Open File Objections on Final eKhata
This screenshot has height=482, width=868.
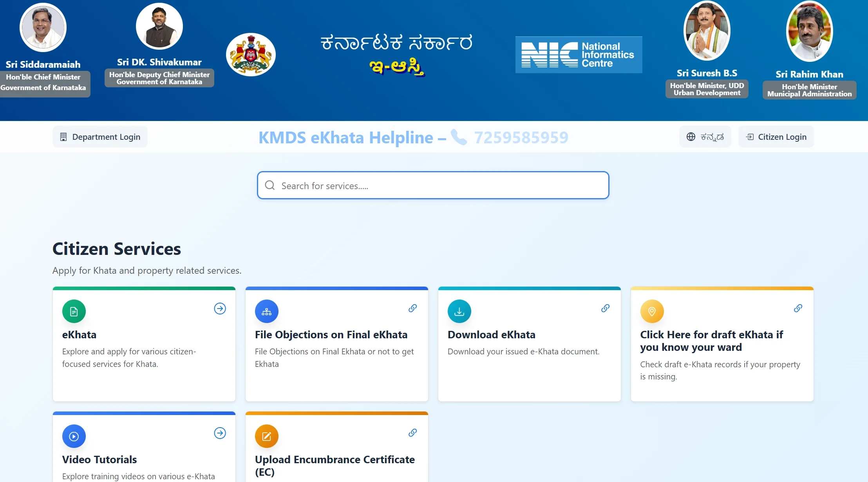click(x=331, y=335)
